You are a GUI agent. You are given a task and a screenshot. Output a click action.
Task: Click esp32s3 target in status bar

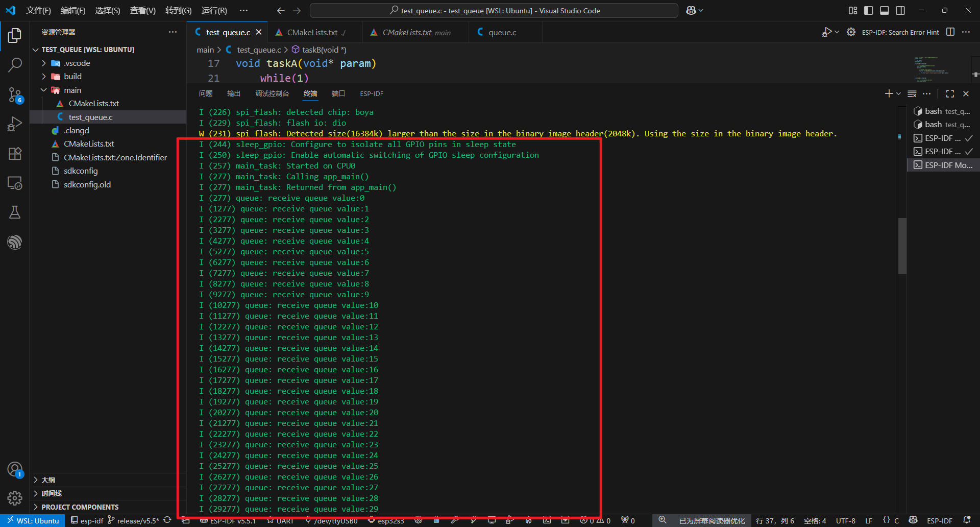coord(386,520)
